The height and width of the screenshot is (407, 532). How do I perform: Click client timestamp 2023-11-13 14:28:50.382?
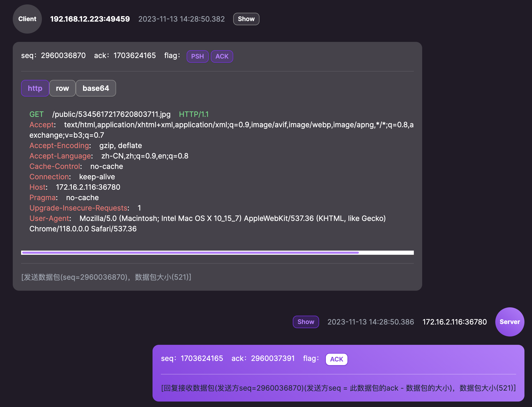[x=181, y=19]
